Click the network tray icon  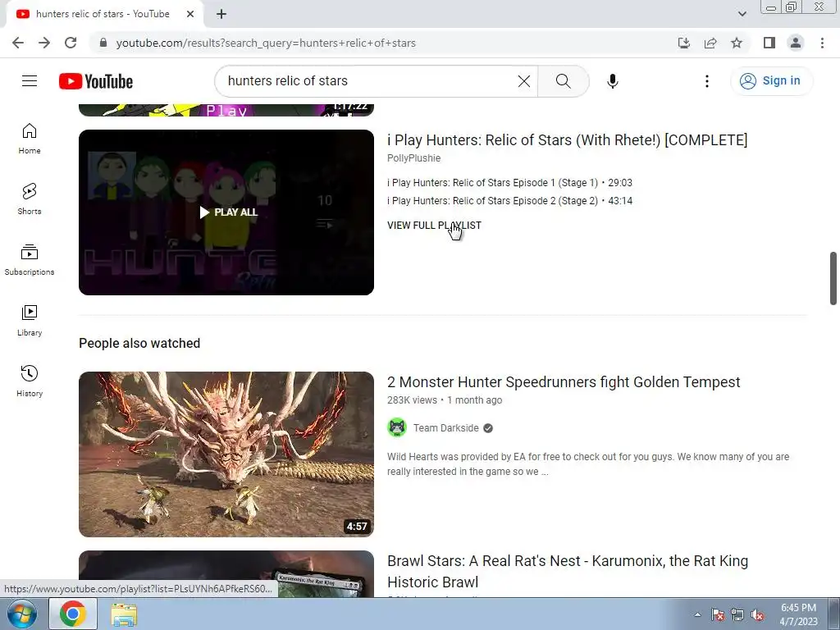point(737,614)
